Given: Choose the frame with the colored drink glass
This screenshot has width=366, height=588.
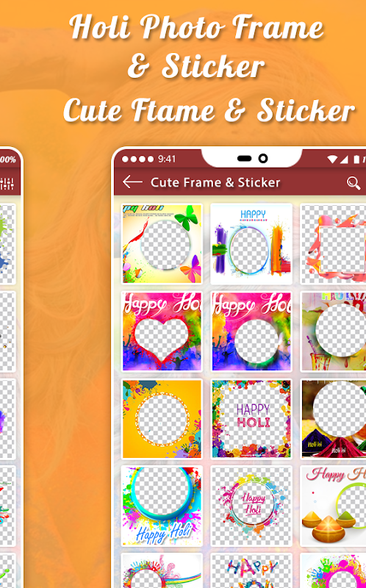Looking at the screenshot, I should (x=334, y=331).
